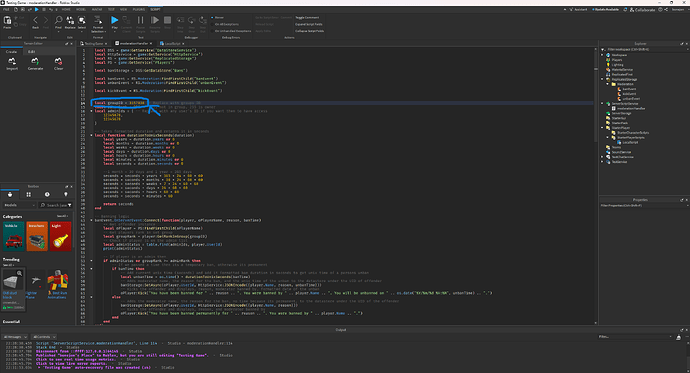Click the Toolbox search field
Screen dimensions: 690x373
(55, 205)
